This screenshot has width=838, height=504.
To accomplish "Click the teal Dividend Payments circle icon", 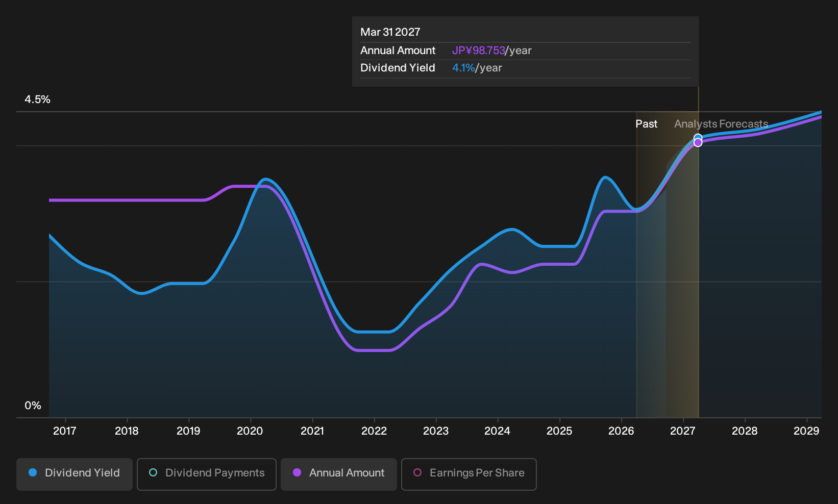I will [x=153, y=473].
